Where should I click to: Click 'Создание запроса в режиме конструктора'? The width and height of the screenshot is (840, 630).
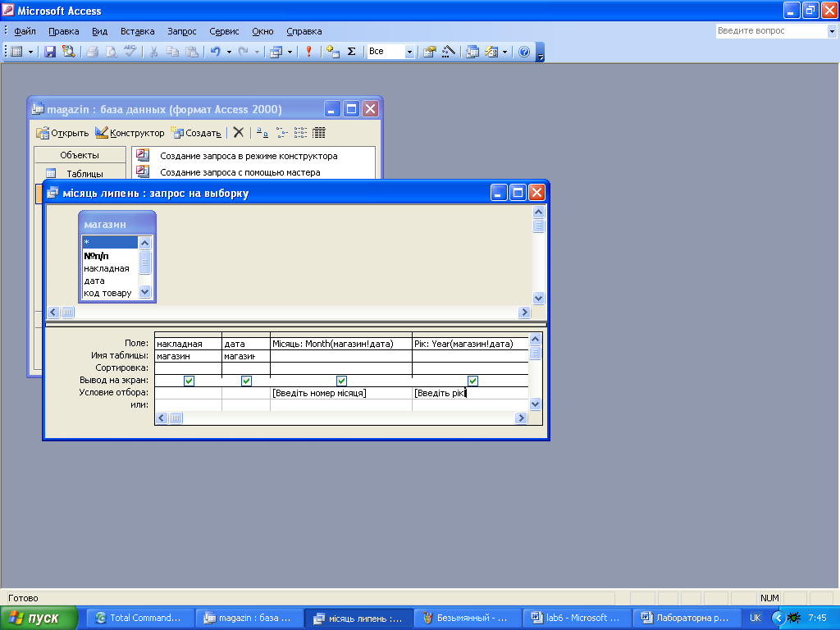[x=249, y=156]
